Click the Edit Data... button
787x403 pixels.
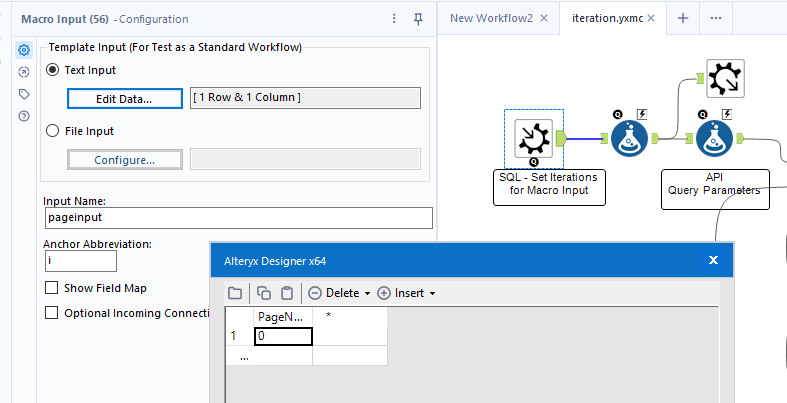pos(124,99)
